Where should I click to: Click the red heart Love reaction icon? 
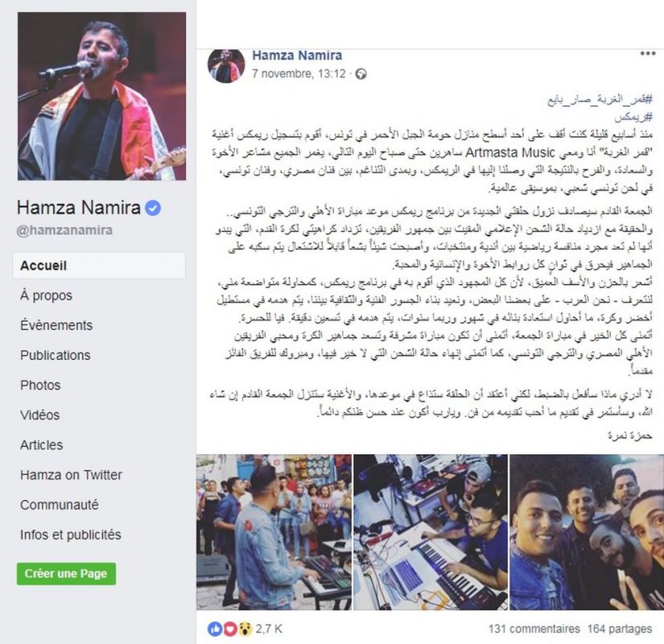[229, 630]
